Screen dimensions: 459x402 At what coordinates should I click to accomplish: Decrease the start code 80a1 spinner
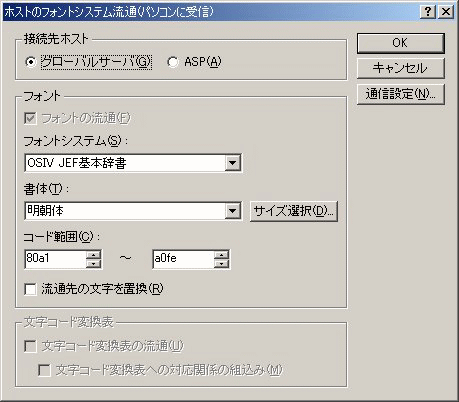[94, 264]
